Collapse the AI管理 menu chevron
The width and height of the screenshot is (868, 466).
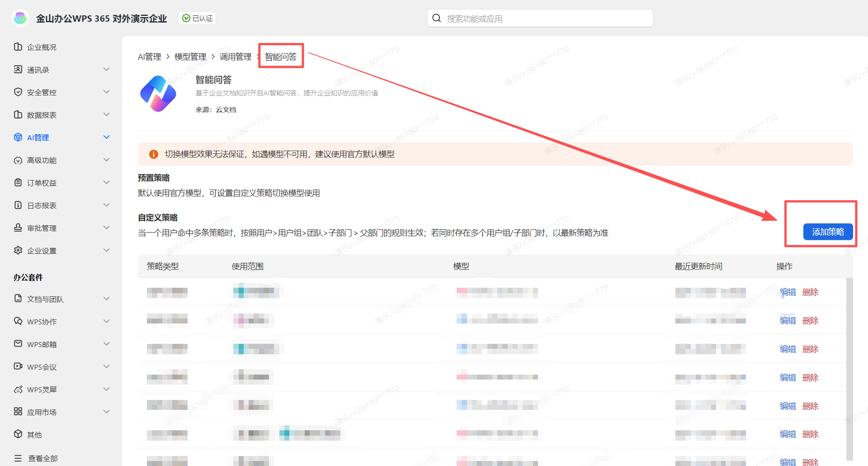click(x=107, y=137)
